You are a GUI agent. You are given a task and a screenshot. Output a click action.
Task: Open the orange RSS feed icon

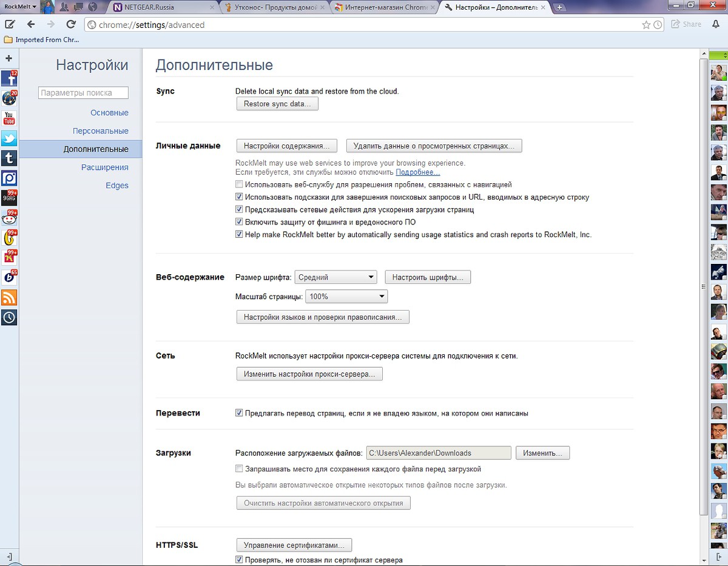tap(8, 297)
